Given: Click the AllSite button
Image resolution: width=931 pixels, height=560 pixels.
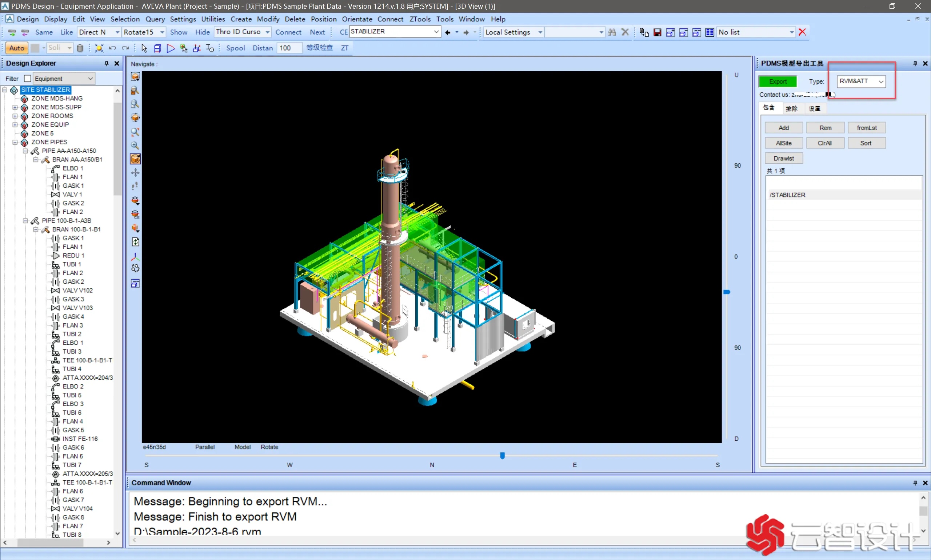Looking at the screenshot, I should (x=783, y=143).
